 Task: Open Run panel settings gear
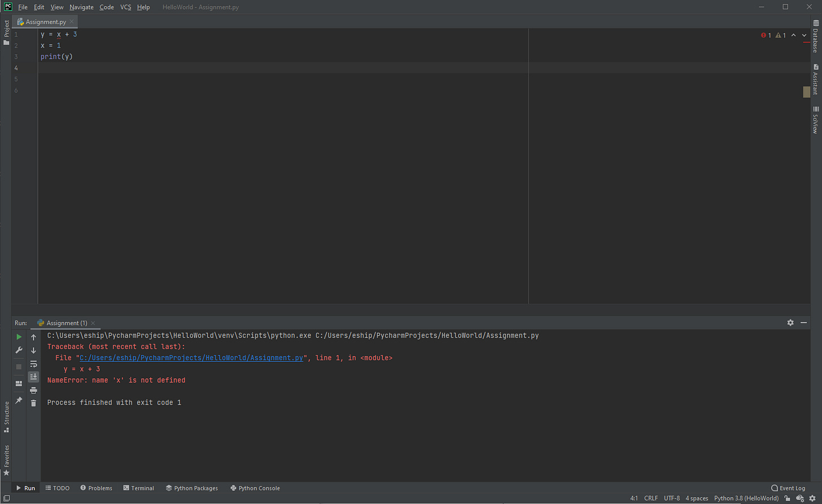(790, 323)
